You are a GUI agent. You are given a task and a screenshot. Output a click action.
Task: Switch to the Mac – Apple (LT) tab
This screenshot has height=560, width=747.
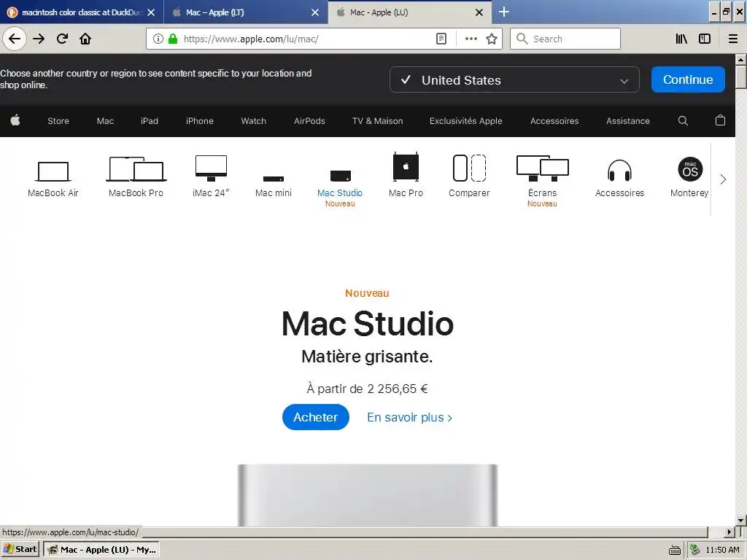click(x=239, y=12)
